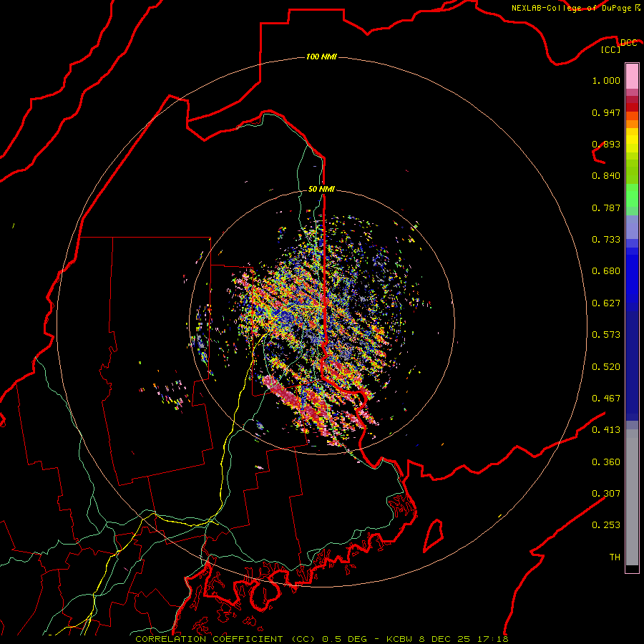
Task: Click the 0.413 colorbar scale value
Action: click(606, 430)
